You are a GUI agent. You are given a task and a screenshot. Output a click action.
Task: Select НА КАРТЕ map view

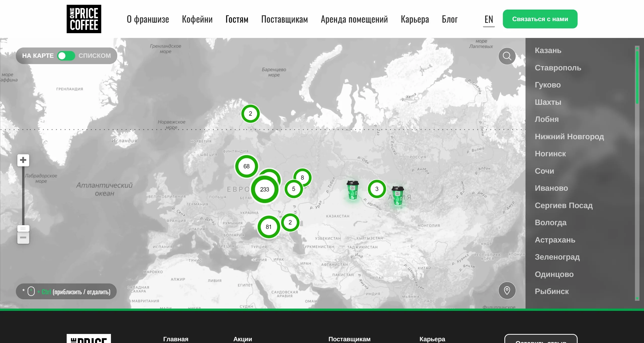[x=38, y=56]
